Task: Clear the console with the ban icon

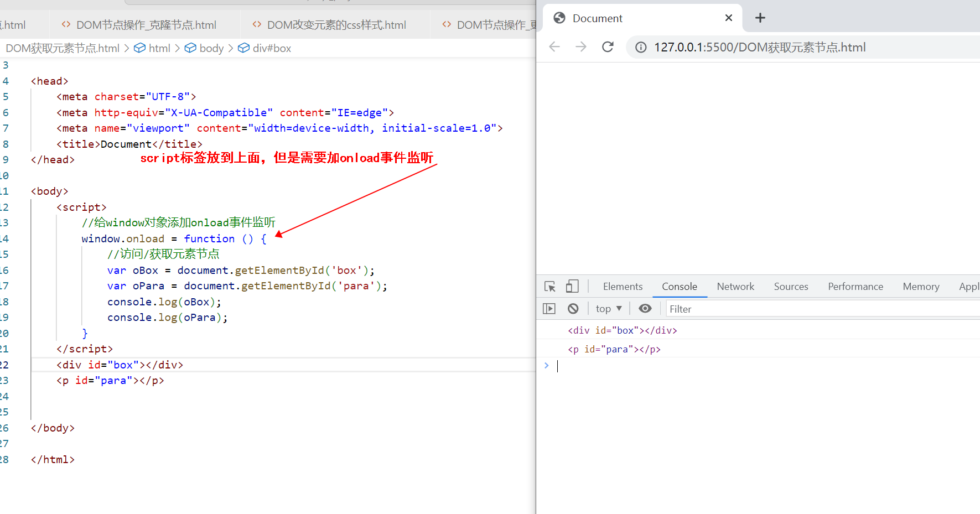Action: click(573, 309)
